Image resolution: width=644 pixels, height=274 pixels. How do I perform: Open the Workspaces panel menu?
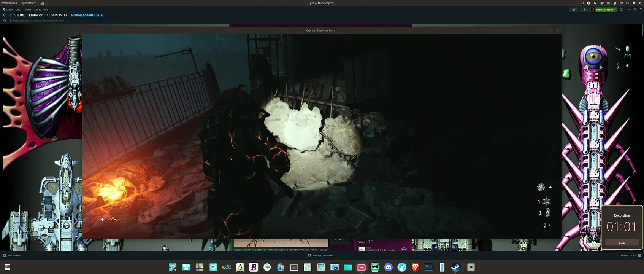(x=10, y=3)
